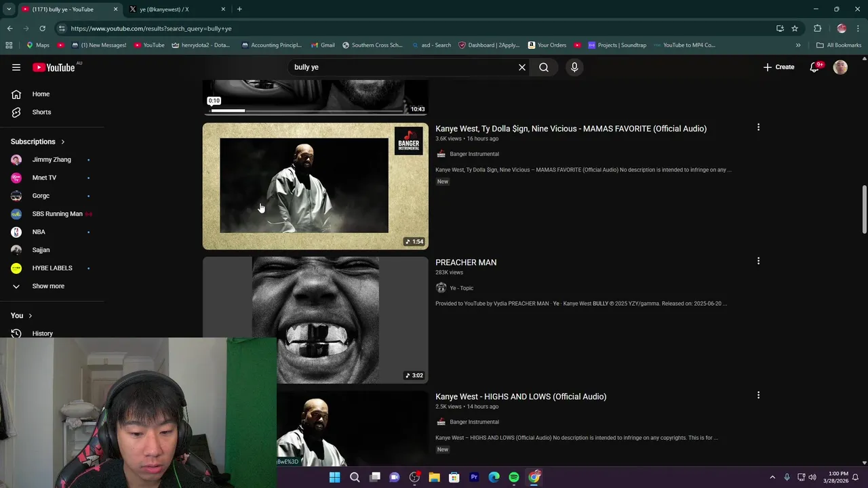
Task: Open the YouTube account avatar menu
Action: 840,67
